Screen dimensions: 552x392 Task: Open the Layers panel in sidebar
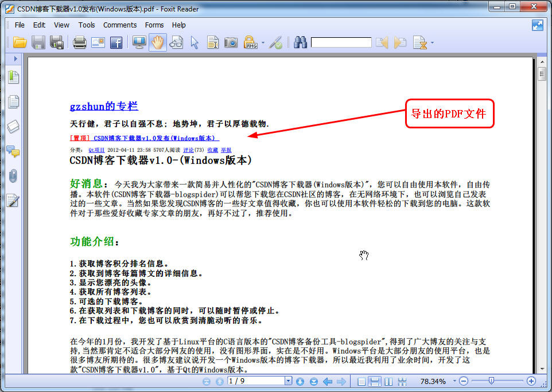click(13, 127)
